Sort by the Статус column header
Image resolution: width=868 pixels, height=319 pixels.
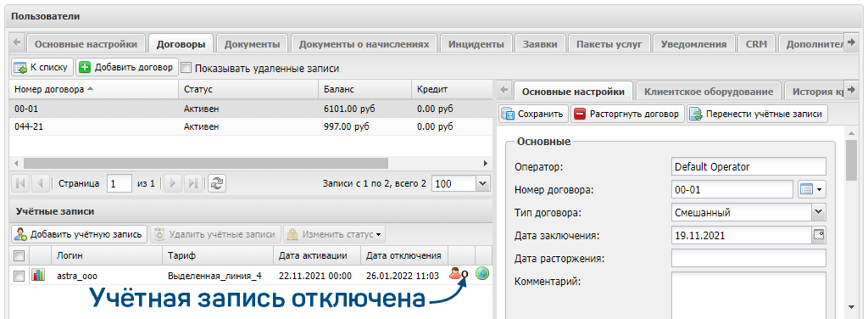(x=248, y=89)
